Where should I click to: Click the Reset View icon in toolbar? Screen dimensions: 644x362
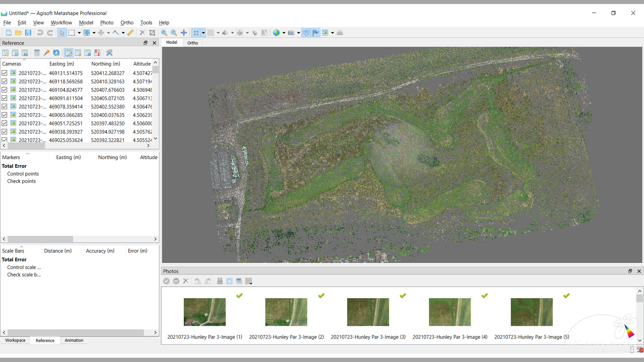coord(184,33)
